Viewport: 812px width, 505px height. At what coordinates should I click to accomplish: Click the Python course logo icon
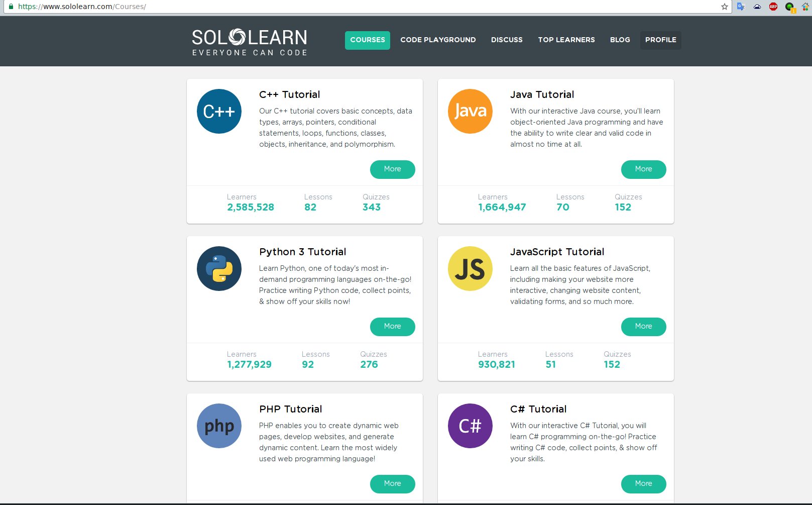point(219,269)
